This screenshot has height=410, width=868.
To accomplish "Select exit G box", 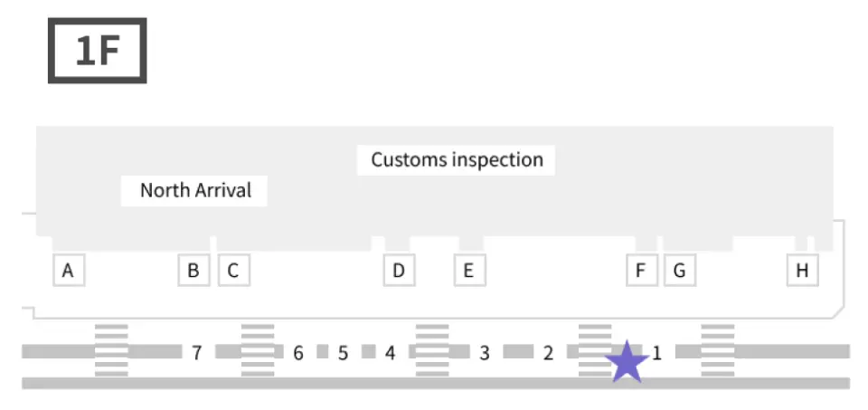I will coord(680,270).
